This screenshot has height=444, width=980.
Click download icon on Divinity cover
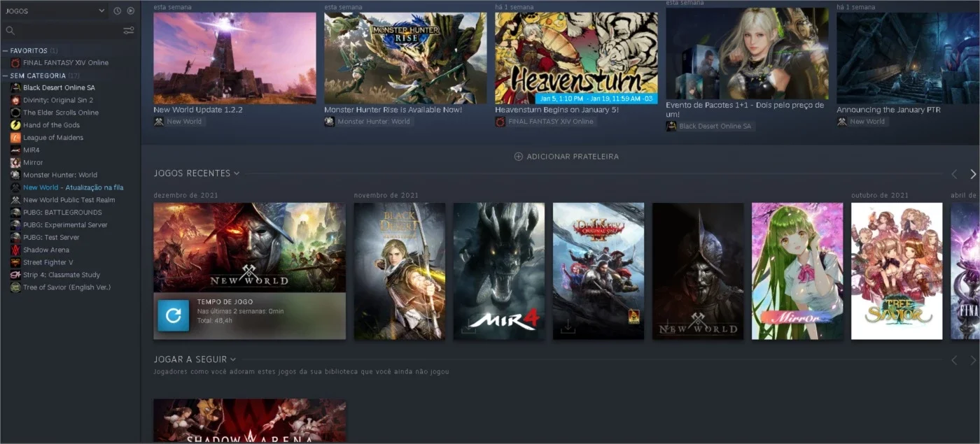[568, 327]
